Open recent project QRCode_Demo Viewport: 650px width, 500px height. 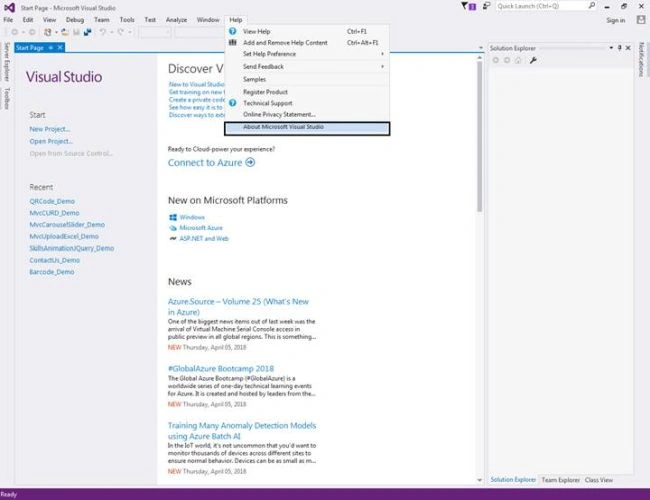click(52, 201)
